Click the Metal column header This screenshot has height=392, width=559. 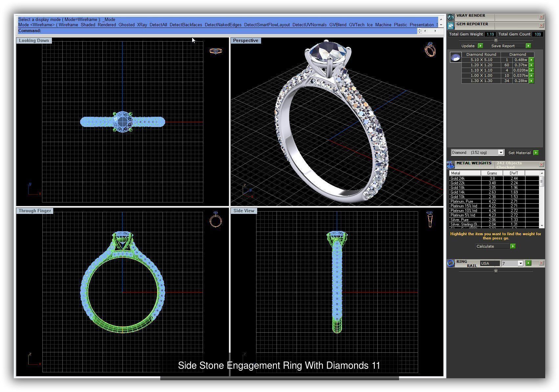465,173
